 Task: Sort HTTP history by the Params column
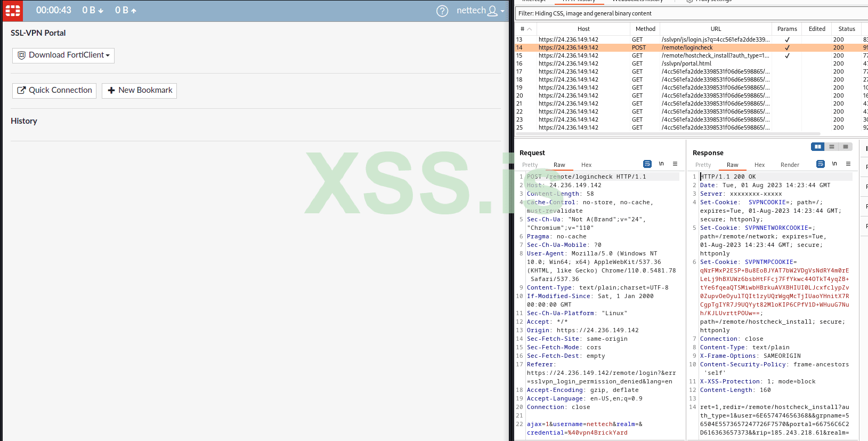787,29
